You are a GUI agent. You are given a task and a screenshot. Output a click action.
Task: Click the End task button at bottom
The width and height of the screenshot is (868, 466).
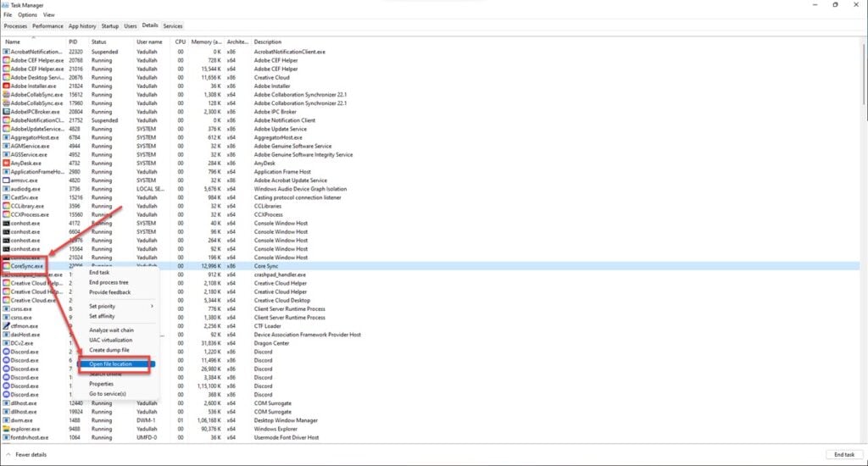(844, 455)
